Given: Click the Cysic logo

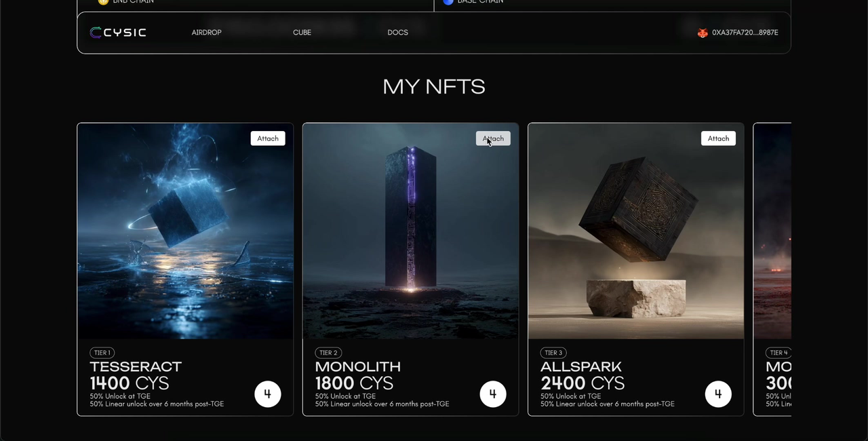Looking at the screenshot, I should pos(118,33).
